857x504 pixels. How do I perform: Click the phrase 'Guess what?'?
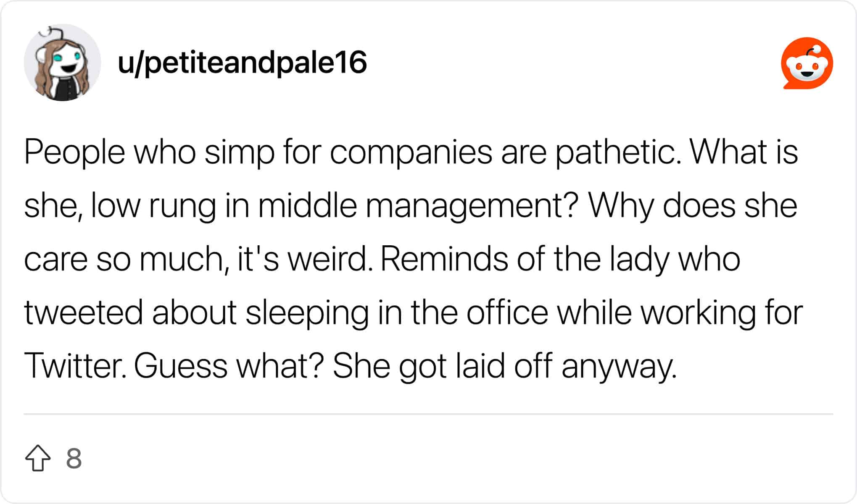click(229, 365)
